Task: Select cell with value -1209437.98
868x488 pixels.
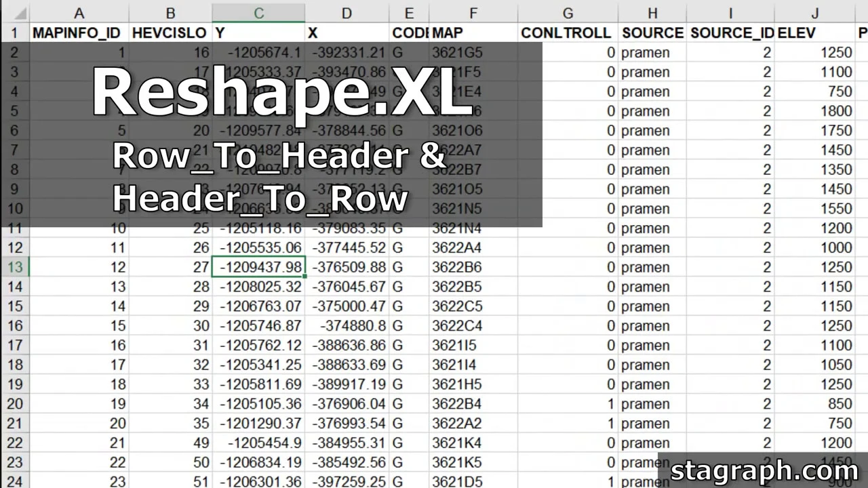Action: point(258,267)
